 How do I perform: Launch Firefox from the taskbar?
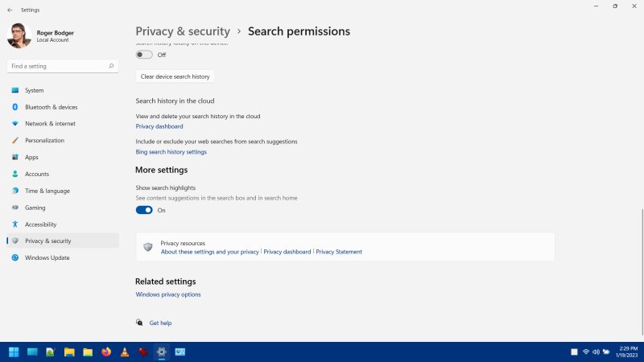(106, 352)
